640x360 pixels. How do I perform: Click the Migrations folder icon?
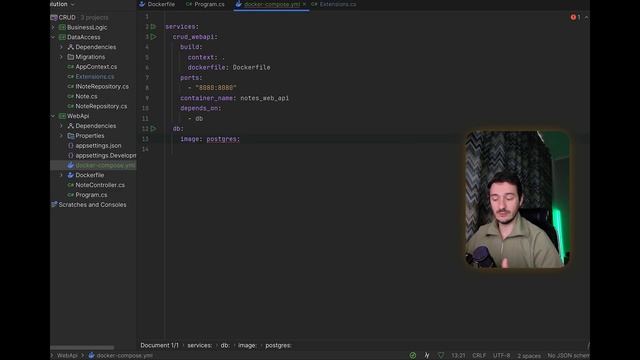tap(71, 57)
